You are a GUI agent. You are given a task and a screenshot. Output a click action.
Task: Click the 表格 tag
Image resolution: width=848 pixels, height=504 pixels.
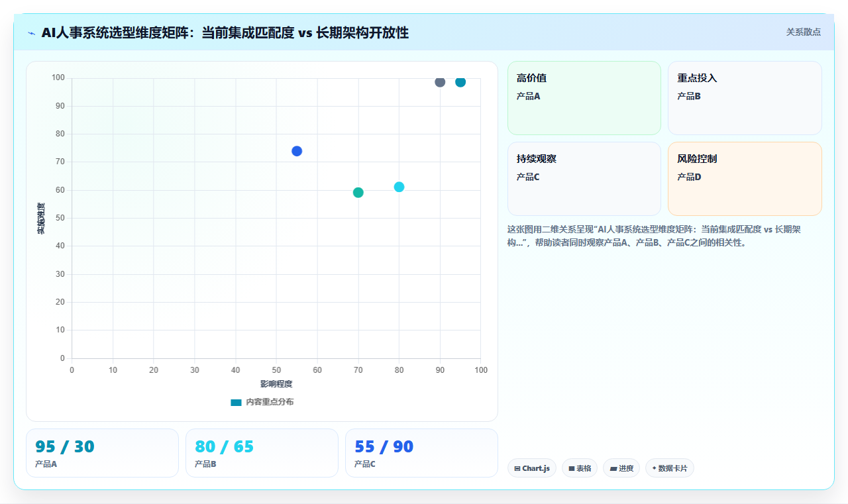click(580, 468)
